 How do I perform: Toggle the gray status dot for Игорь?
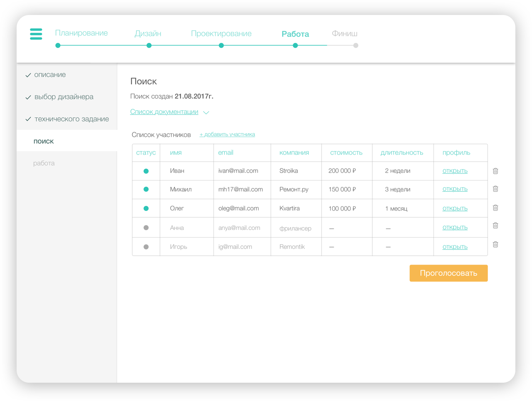coord(146,247)
